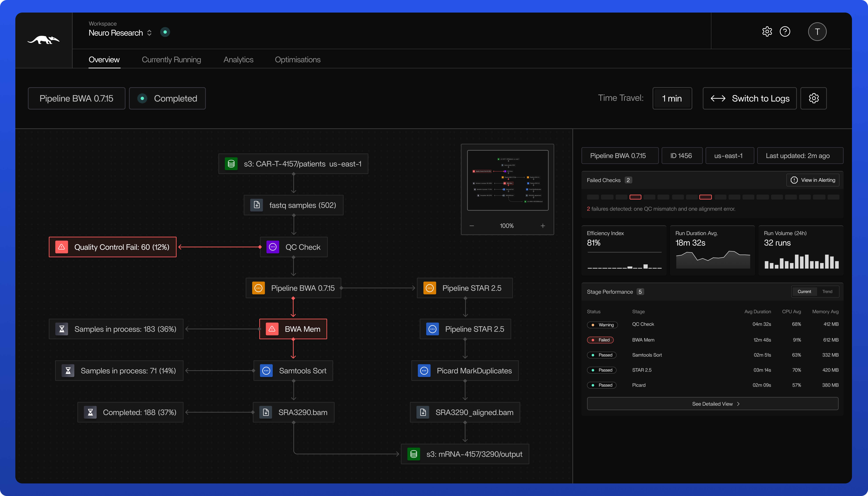Zoom in the minimap with plus icon
The height and width of the screenshot is (496, 868).
click(543, 226)
